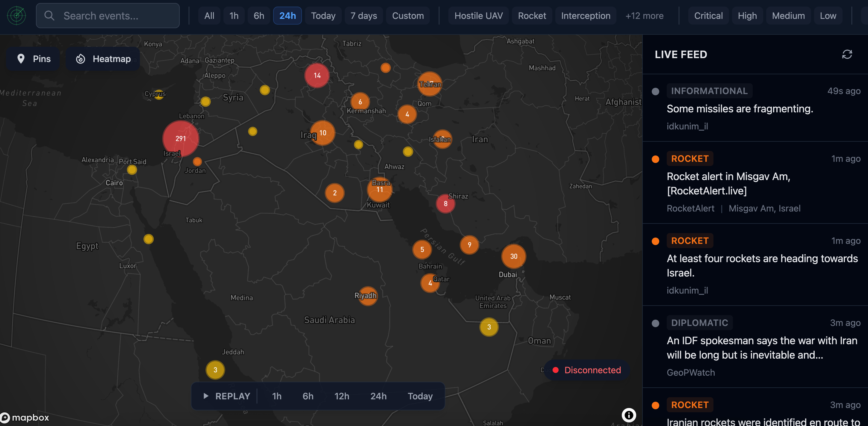The height and width of the screenshot is (426, 868).
Task: Select the 1h time range tab
Action: (x=234, y=16)
